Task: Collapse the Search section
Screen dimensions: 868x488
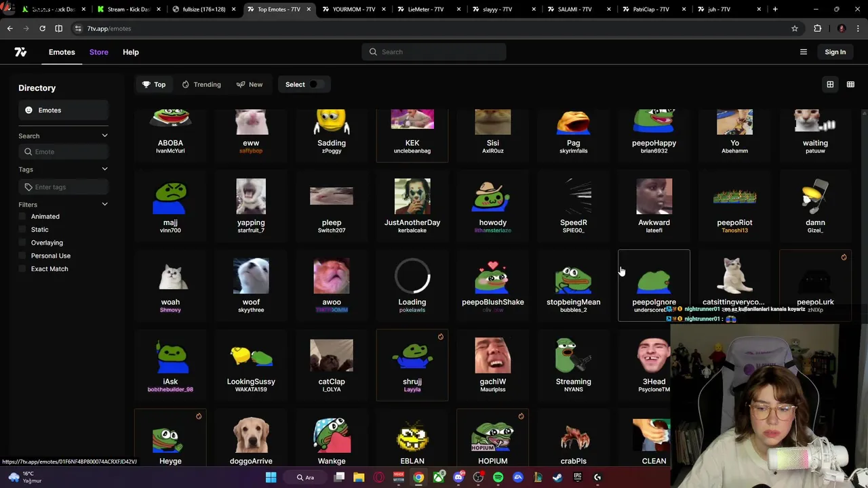Action: coord(104,136)
